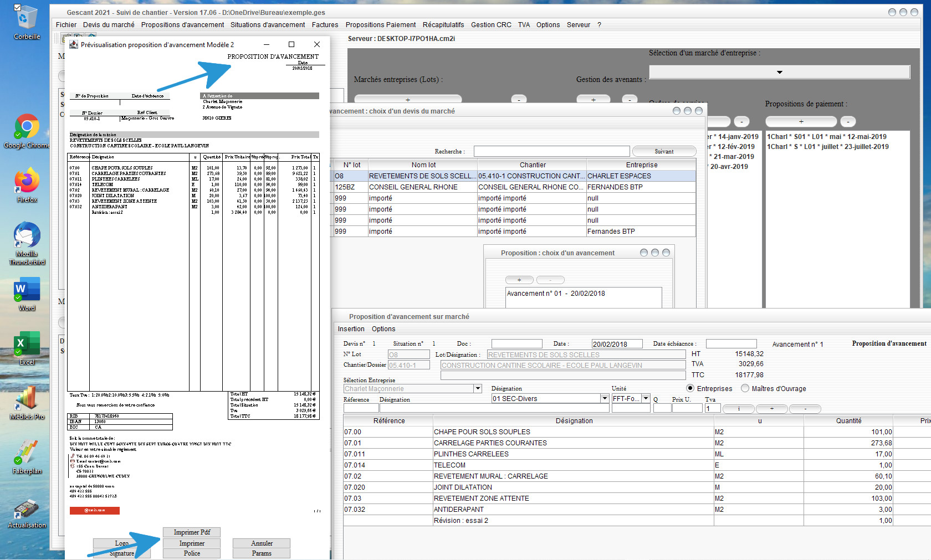Open the Factures menu

coord(325,25)
